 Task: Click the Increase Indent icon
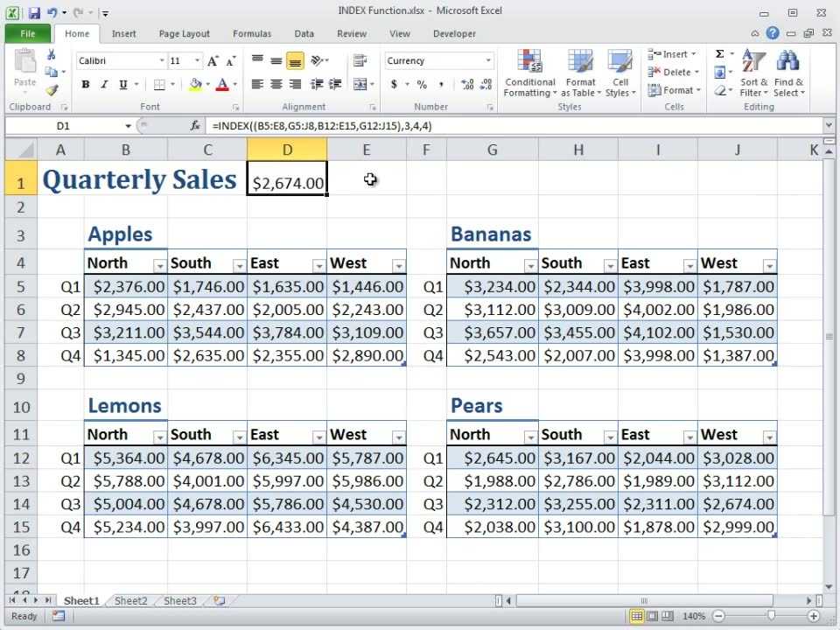tap(335, 85)
